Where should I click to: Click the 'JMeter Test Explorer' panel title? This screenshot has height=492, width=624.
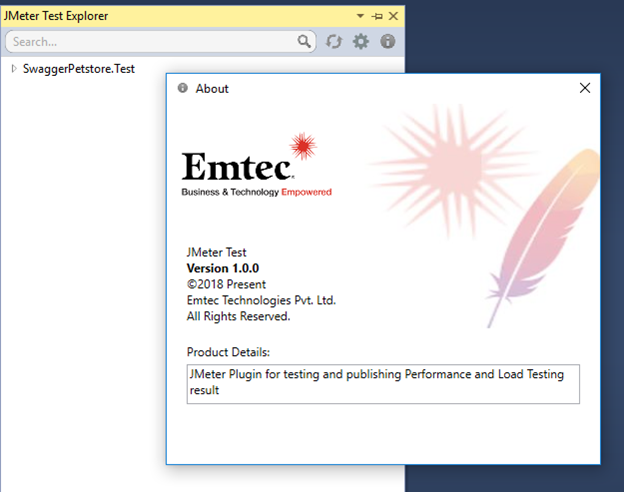[x=56, y=16]
